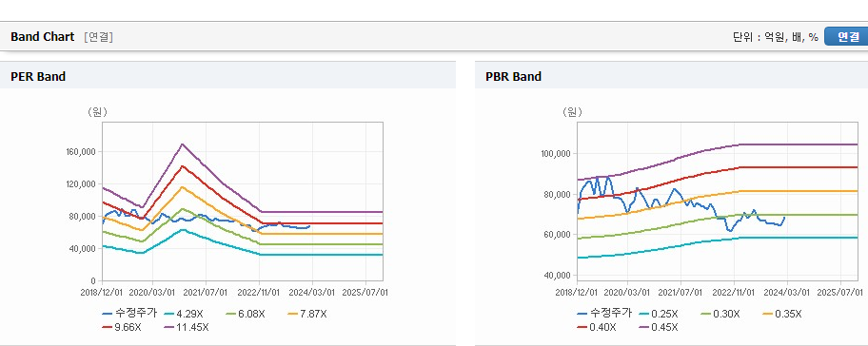Toggle 0.45X legend series
Image resolution: width=868 pixels, height=346 pixels.
coord(659,327)
